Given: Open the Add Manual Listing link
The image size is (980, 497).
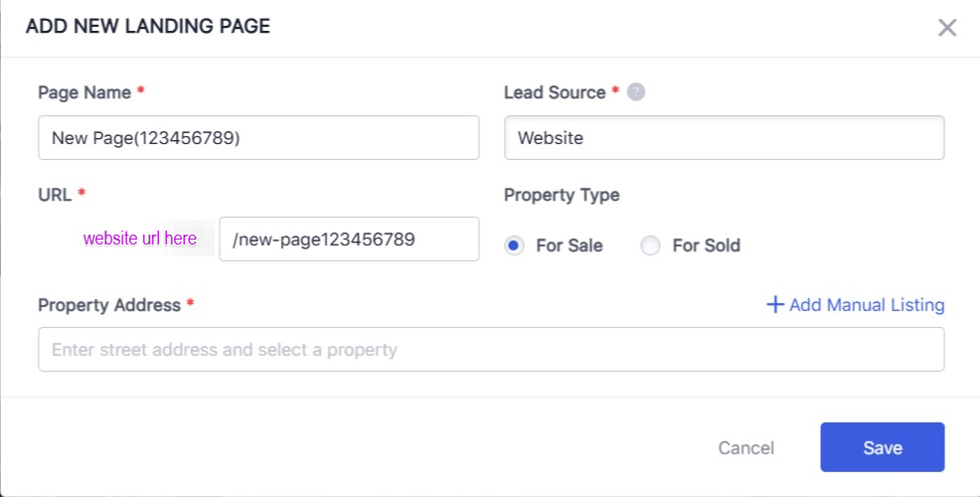Looking at the screenshot, I should tap(866, 305).
